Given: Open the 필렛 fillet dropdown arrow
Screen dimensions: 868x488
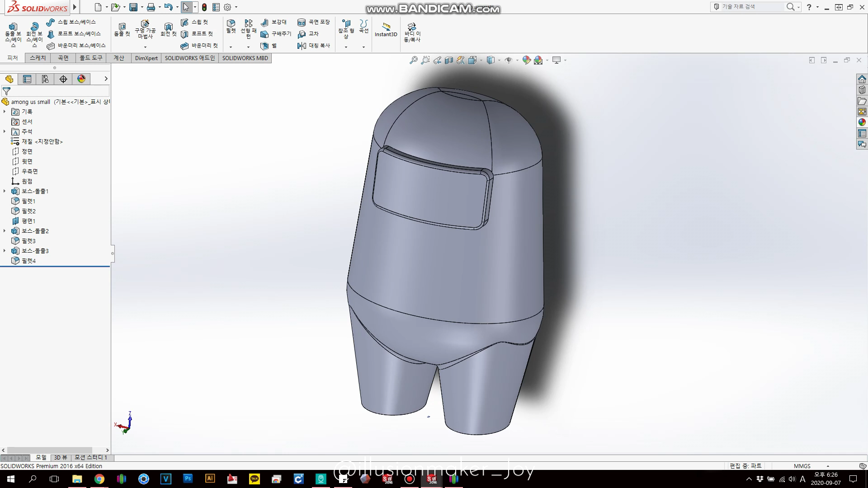Looking at the screenshot, I should click(231, 47).
